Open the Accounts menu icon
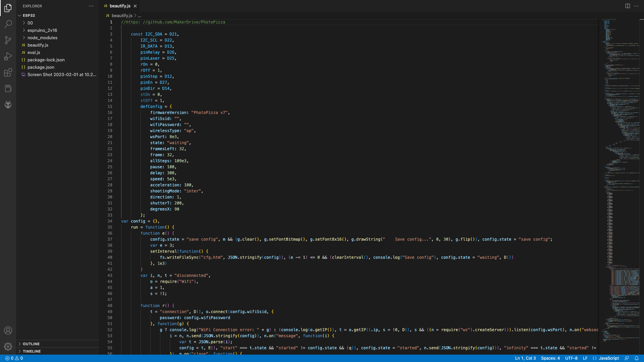The width and height of the screenshot is (644, 362). tap(8, 330)
